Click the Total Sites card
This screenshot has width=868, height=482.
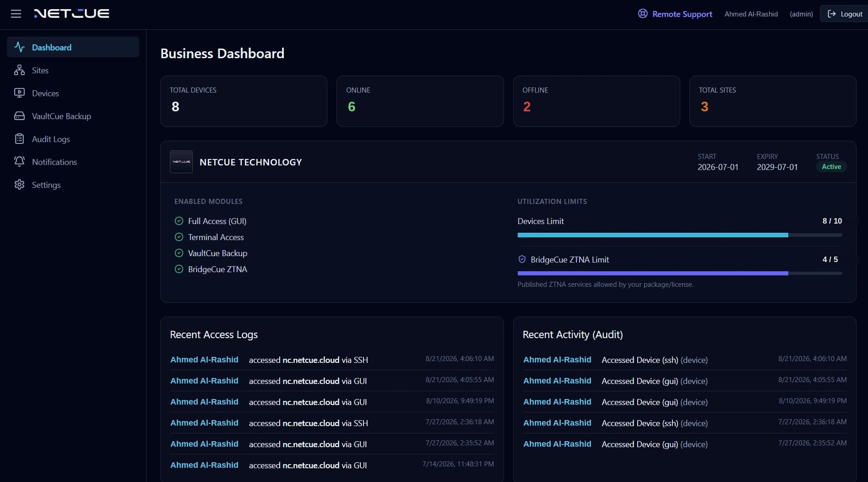click(x=773, y=101)
